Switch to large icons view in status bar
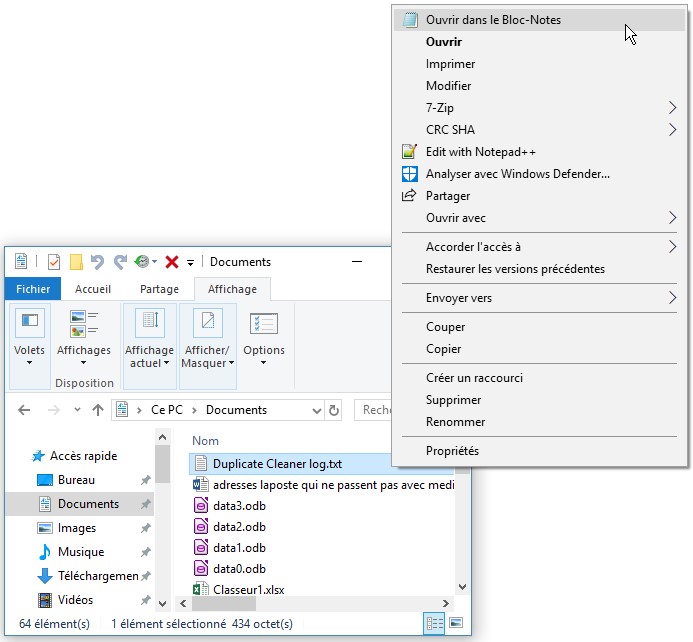The image size is (693, 642). [456, 623]
